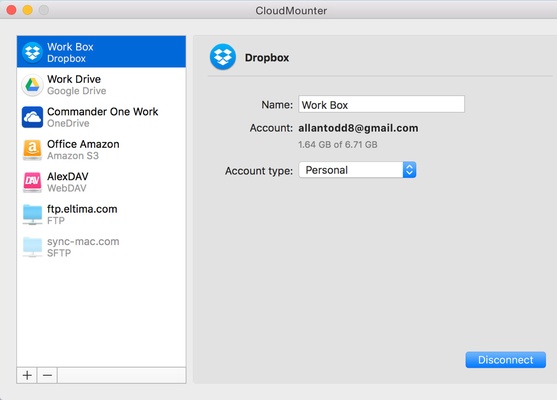Click the Amazon S3 subtitle text
Viewport: 557px width, 400px height.
point(73,156)
